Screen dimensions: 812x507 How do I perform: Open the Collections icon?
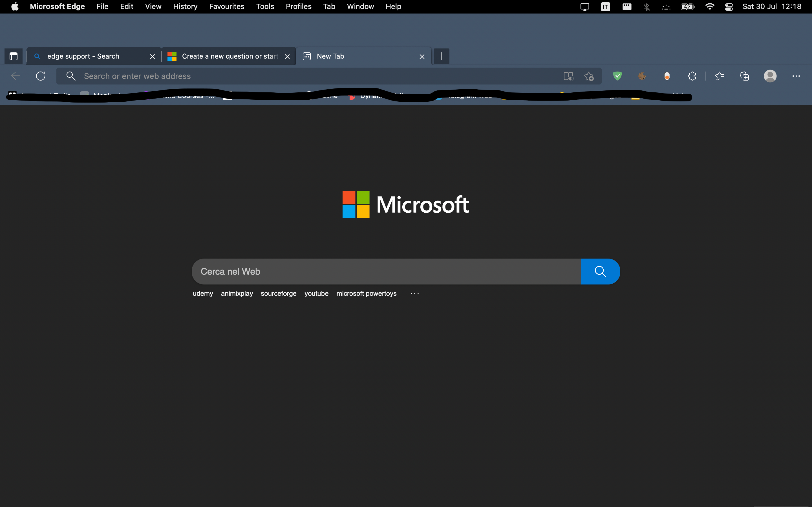coord(744,76)
